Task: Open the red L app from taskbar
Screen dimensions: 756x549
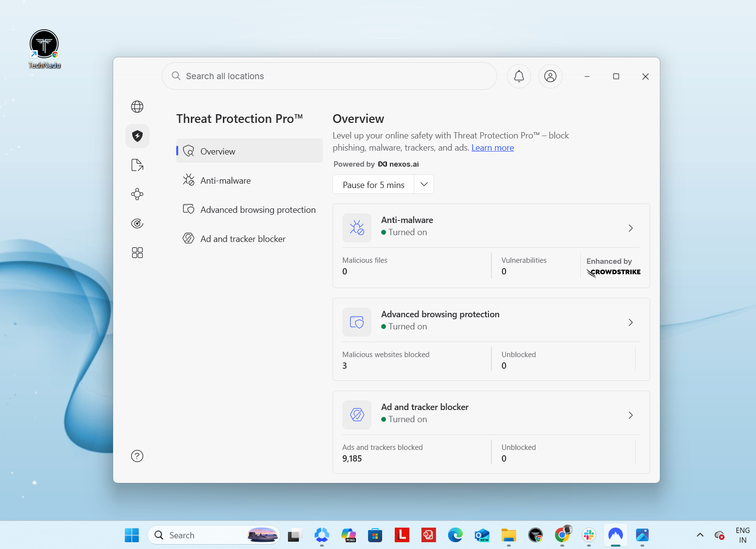Action: (x=402, y=535)
